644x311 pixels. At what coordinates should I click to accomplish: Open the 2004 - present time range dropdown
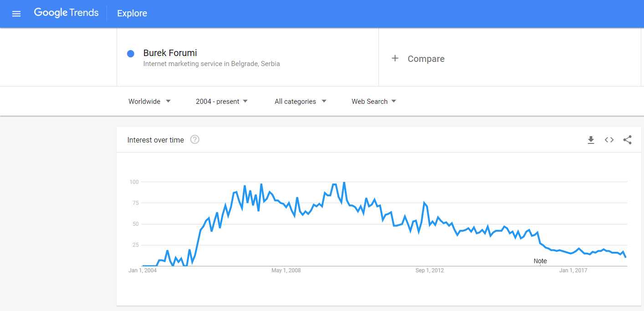point(222,101)
